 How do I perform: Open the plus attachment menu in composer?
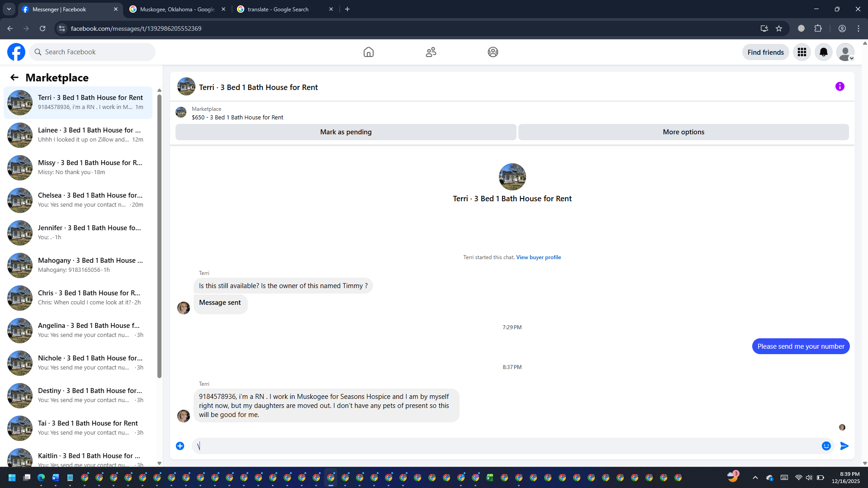[180, 446]
